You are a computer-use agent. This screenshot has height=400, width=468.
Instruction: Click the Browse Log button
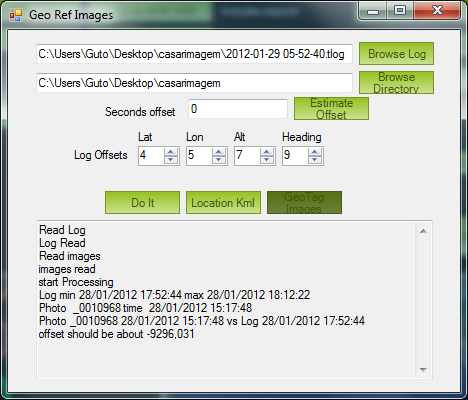(x=396, y=54)
